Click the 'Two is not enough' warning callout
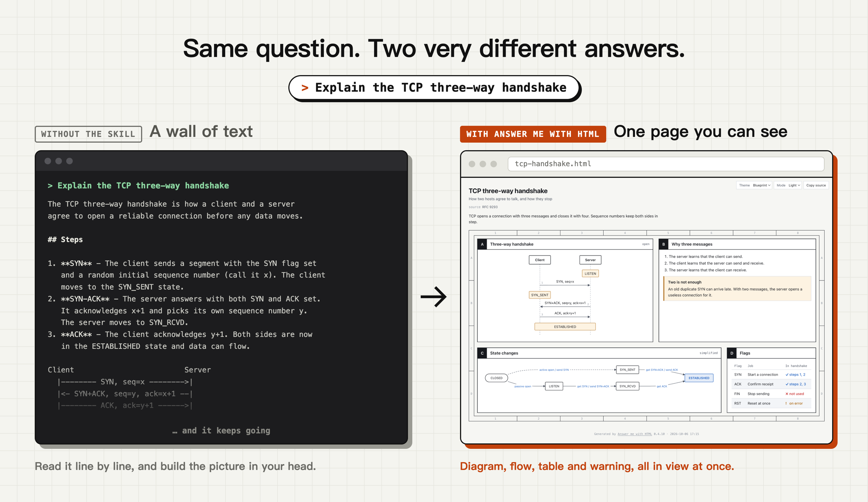Screen dimensions: 868x502 737,288
